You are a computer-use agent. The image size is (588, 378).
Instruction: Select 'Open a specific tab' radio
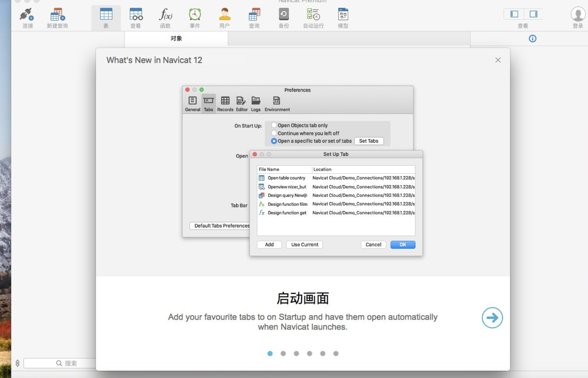click(x=274, y=141)
